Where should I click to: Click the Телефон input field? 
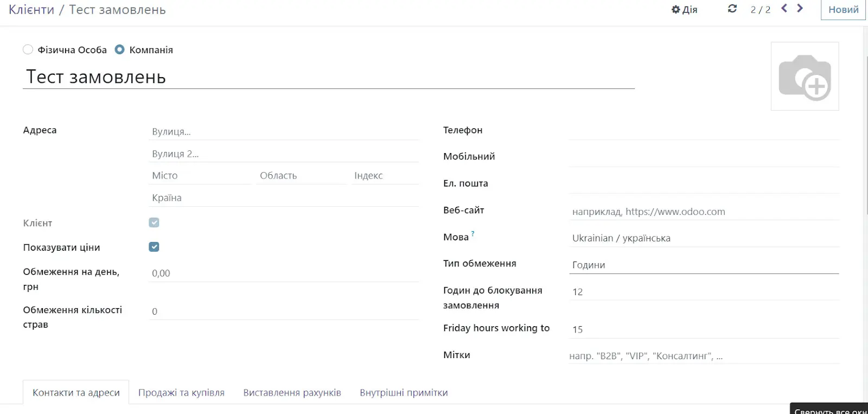click(x=704, y=131)
